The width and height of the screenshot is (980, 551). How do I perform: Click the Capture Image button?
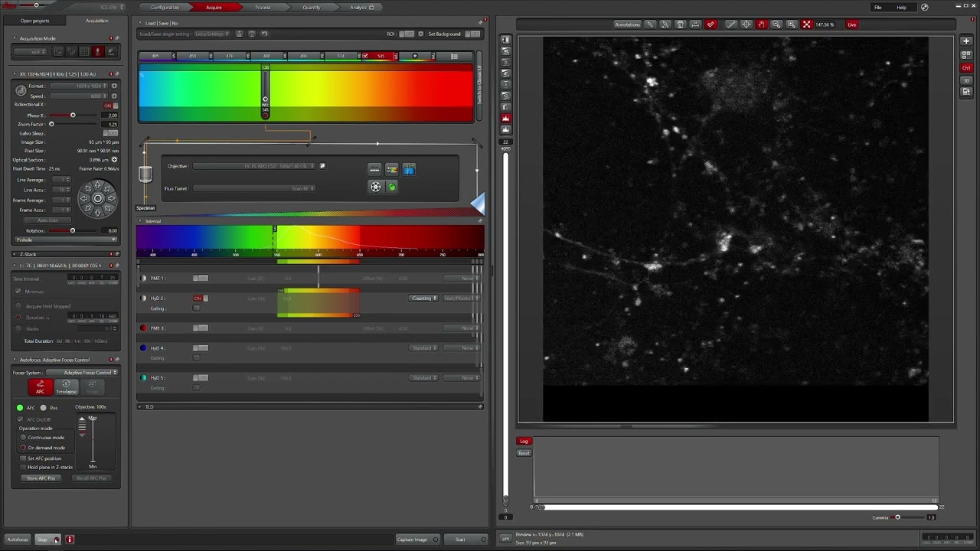[x=412, y=540]
